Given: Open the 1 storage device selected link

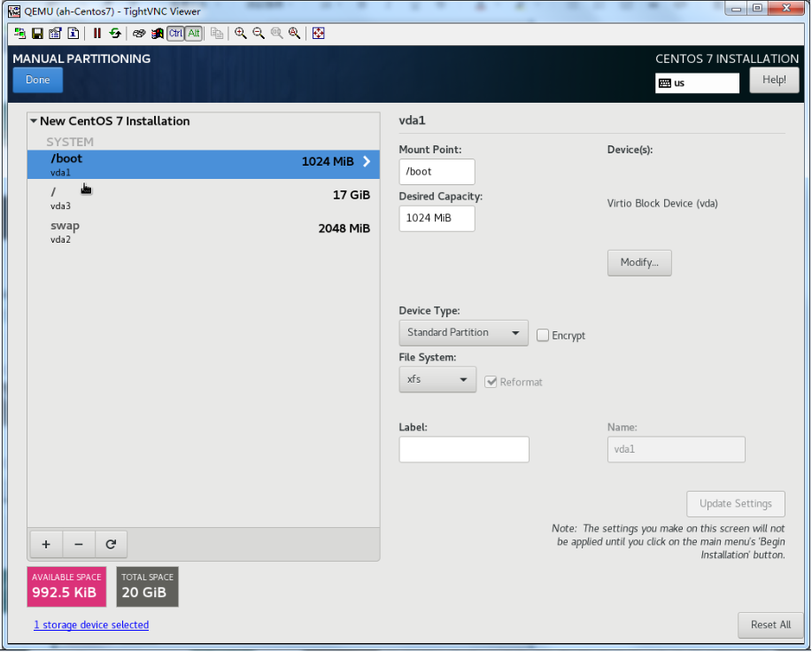Looking at the screenshot, I should tap(91, 625).
